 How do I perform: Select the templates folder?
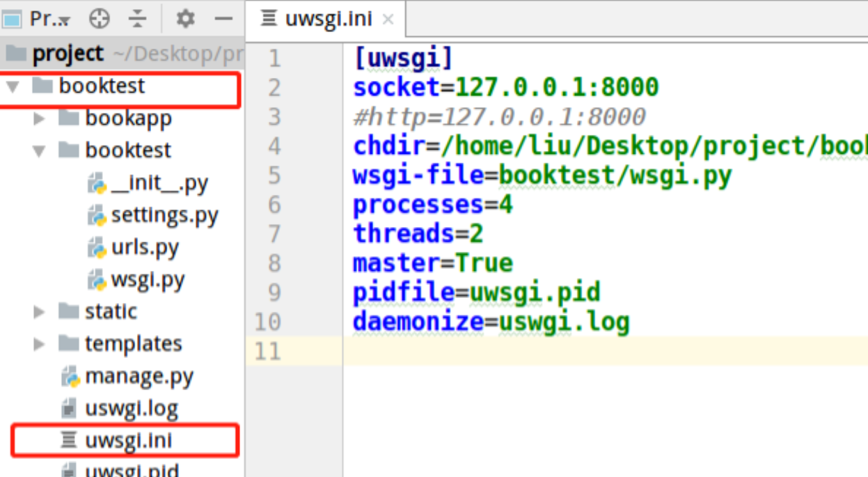pos(133,343)
